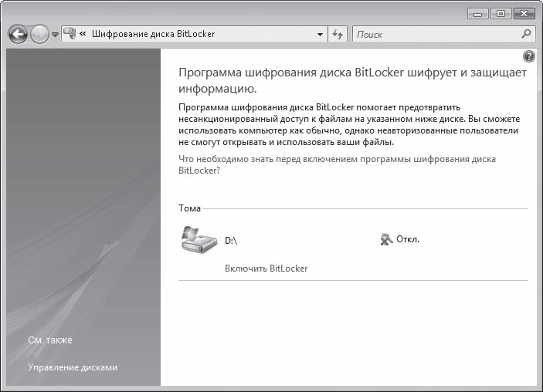Close the BitLocker window
543x392 pixels.
523,14
